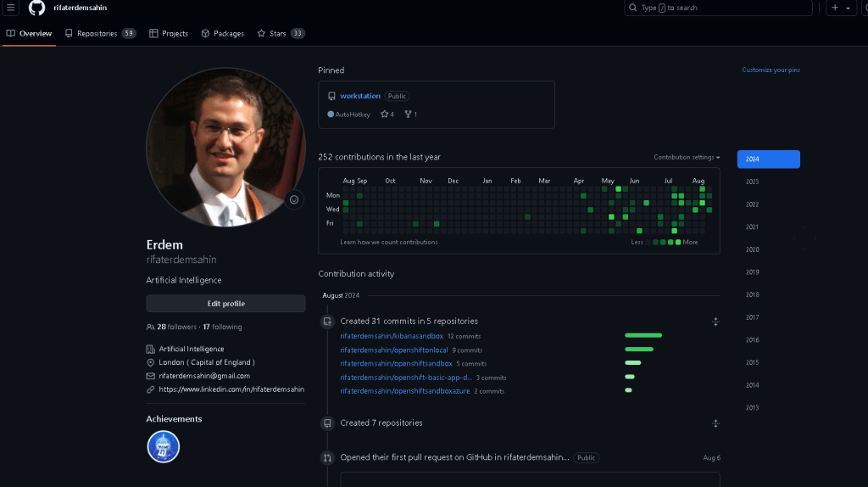Click the Overview tab book icon
Viewport: 868px width, 487px height.
[10, 33]
